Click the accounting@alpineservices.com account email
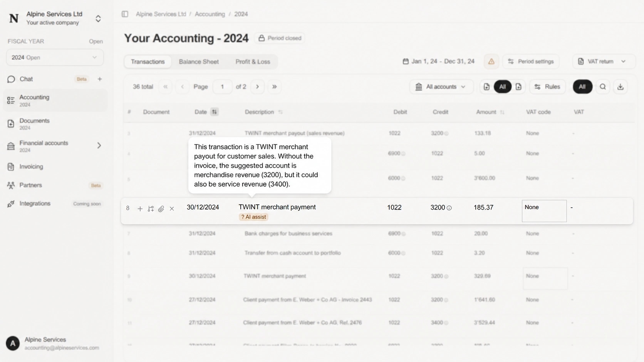The image size is (644, 362). click(x=62, y=348)
